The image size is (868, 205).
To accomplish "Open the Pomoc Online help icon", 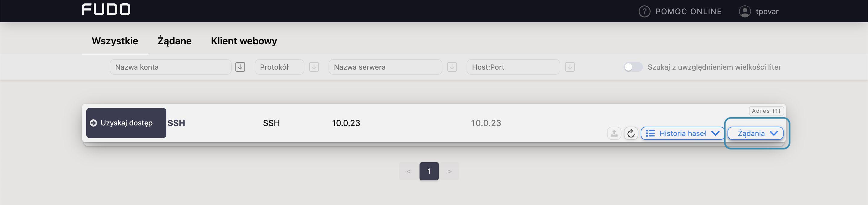I will pyautogui.click(x=644, y=11).
